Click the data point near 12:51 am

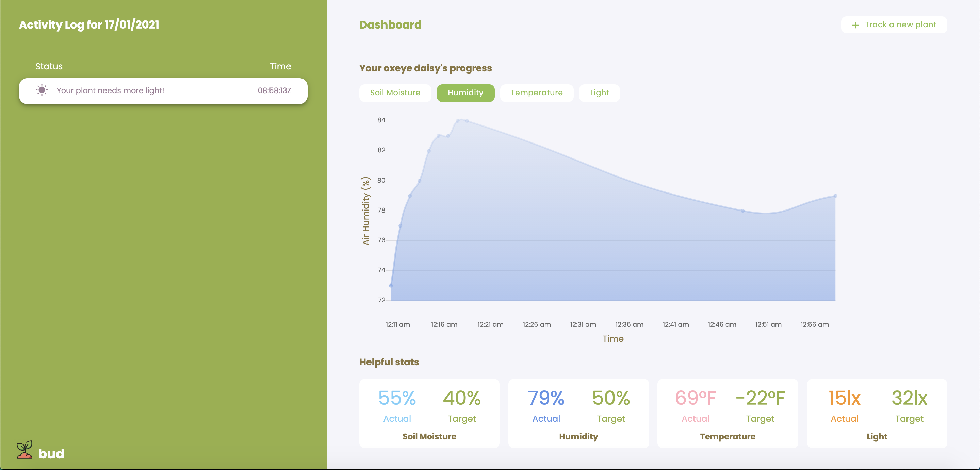point(742,211)
